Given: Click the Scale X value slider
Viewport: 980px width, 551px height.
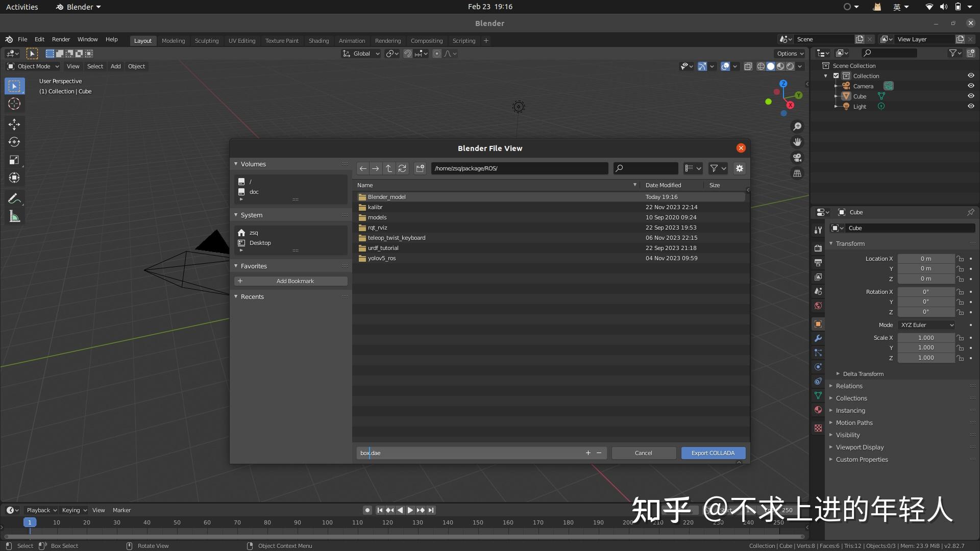Looking at the screenshot, I should (x=926, y=337).
